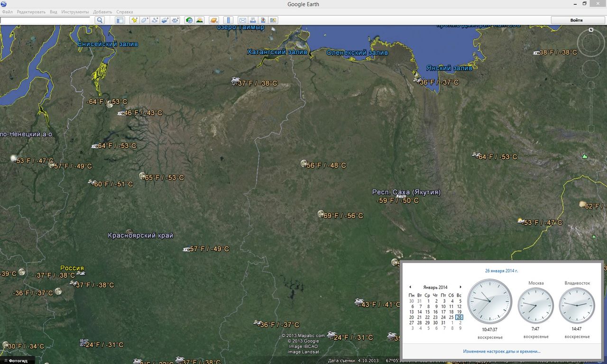Add a new placemark with the pushpin icon
The image size is (607, 364).
(x=134, y=20)
